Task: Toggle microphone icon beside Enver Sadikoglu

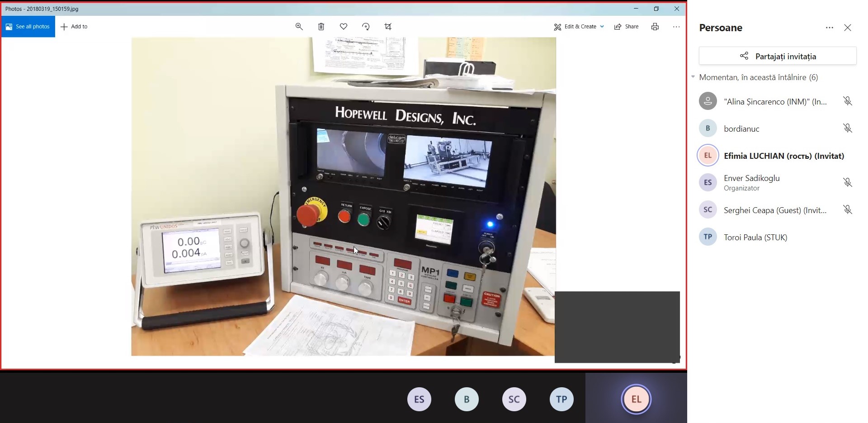Action: pos(847,182)
